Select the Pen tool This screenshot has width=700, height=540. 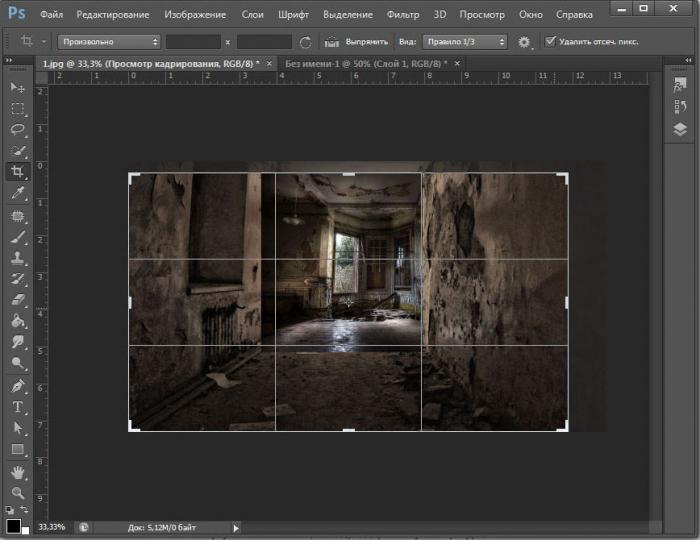tap(17, 386)
